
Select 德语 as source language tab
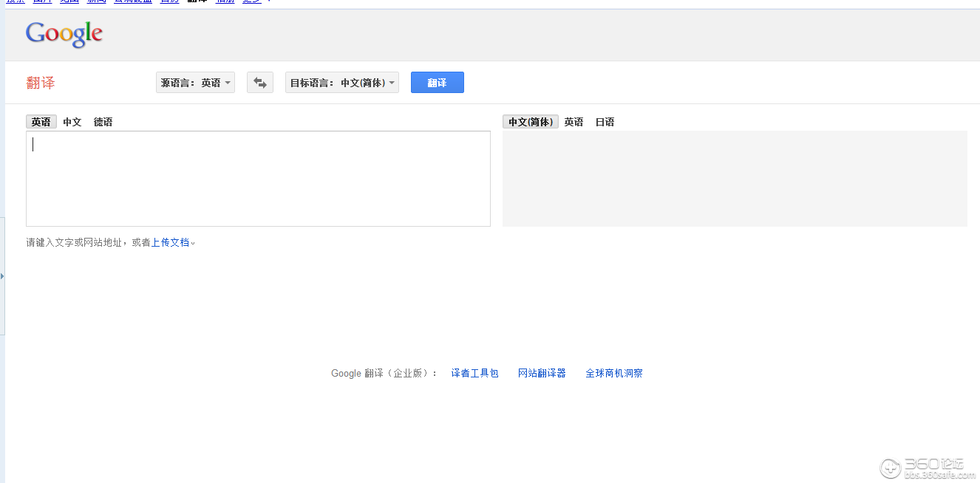coord(103,122)
